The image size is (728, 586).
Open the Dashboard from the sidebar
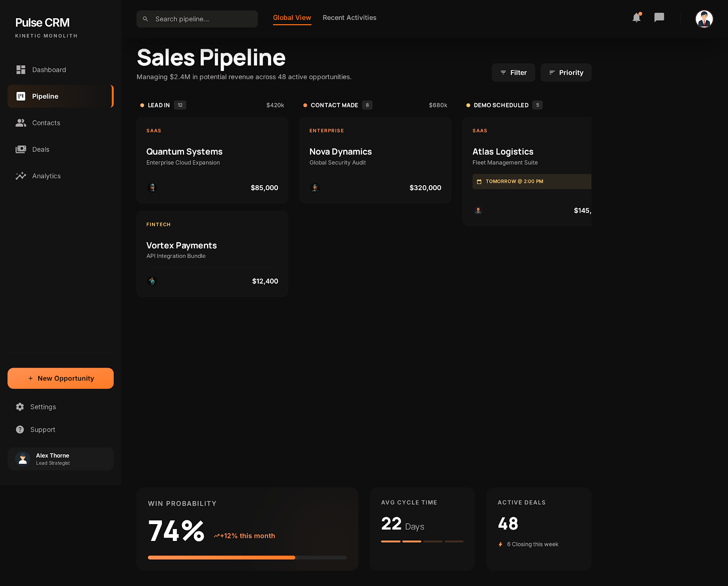(49, 70)
